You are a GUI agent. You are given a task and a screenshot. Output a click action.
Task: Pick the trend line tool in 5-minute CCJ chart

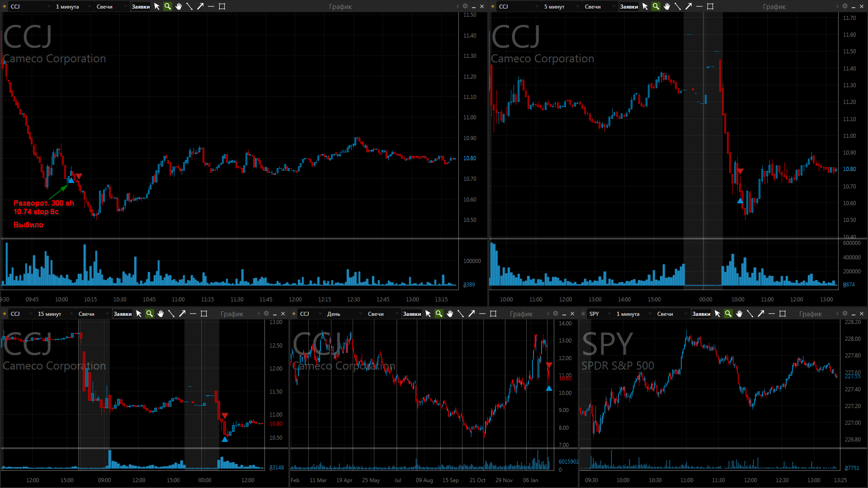678,6
